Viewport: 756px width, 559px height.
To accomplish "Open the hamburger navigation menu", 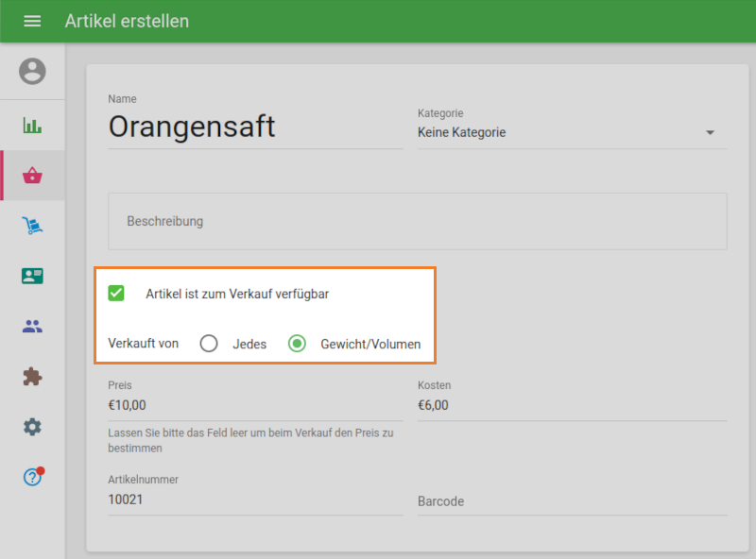I will coord(32,21).
